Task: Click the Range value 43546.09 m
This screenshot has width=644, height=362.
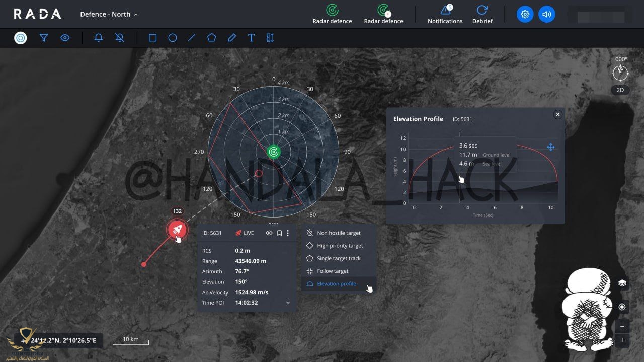Action: coord(251,261)
